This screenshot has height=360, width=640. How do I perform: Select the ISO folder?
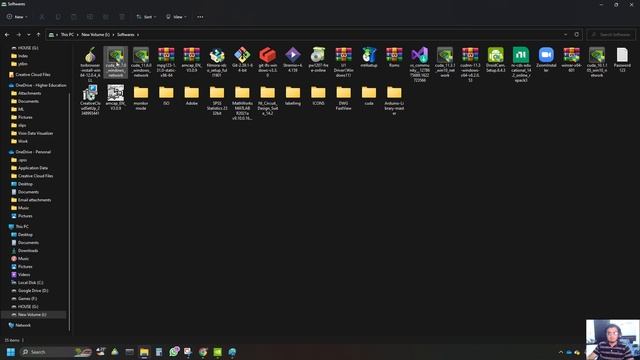tap(166, 95)
